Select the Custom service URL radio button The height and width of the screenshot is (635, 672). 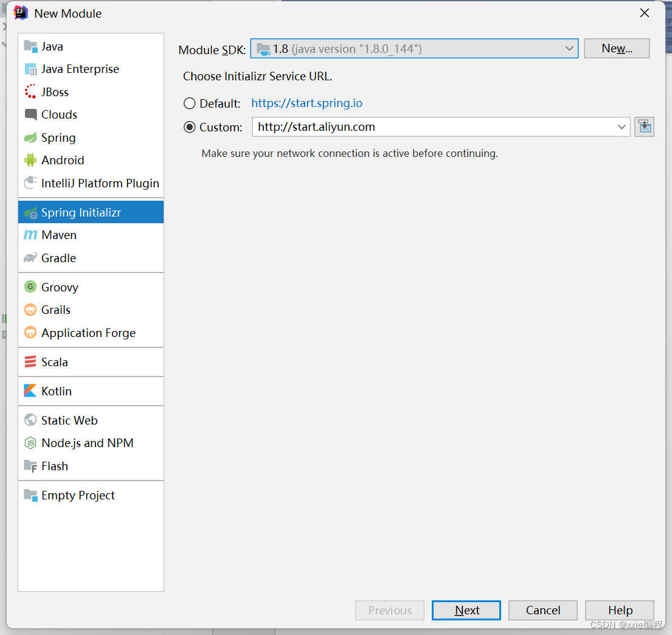pos(189,127)
